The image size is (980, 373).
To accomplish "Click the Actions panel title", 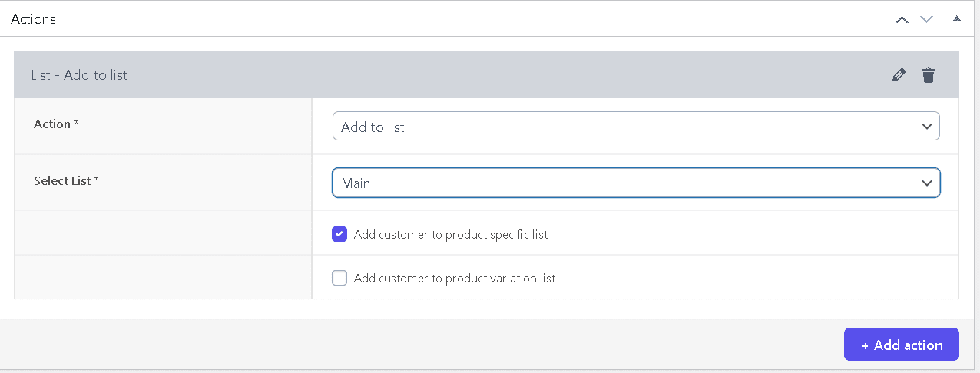I will 33,19.
